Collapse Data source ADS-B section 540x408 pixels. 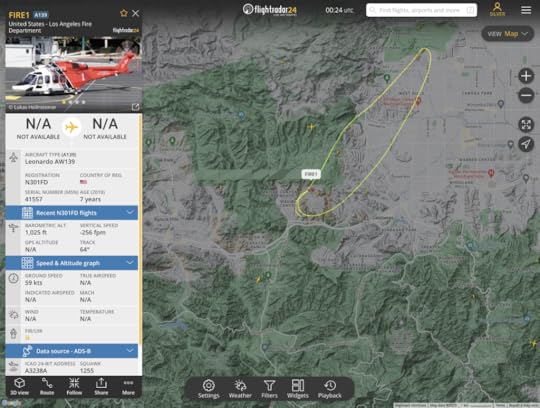pyautogui.click(x=72, y=351)
